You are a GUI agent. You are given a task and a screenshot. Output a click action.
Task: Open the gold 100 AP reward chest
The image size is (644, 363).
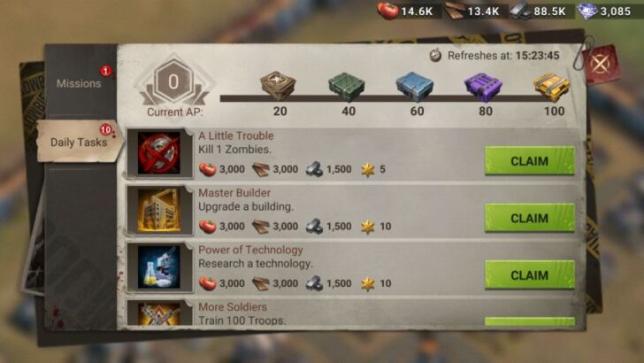click(x=552, y=87)
